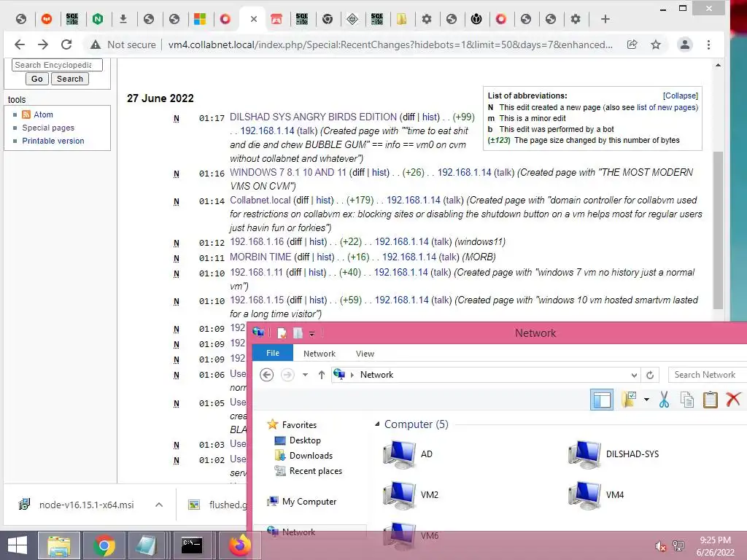Click the red Delete X toolbar icon

click(x=732, y=400)
